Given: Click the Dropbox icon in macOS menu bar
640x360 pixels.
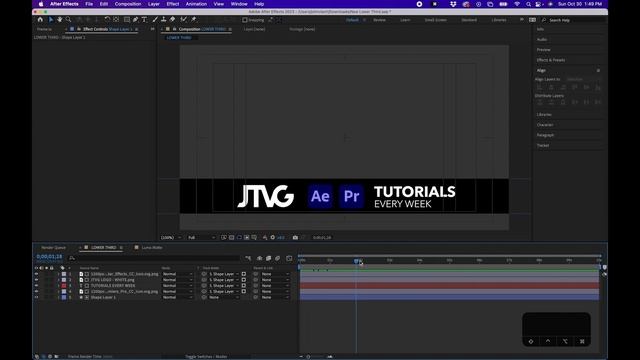Looking at the screenshot, I should (453, 4).
